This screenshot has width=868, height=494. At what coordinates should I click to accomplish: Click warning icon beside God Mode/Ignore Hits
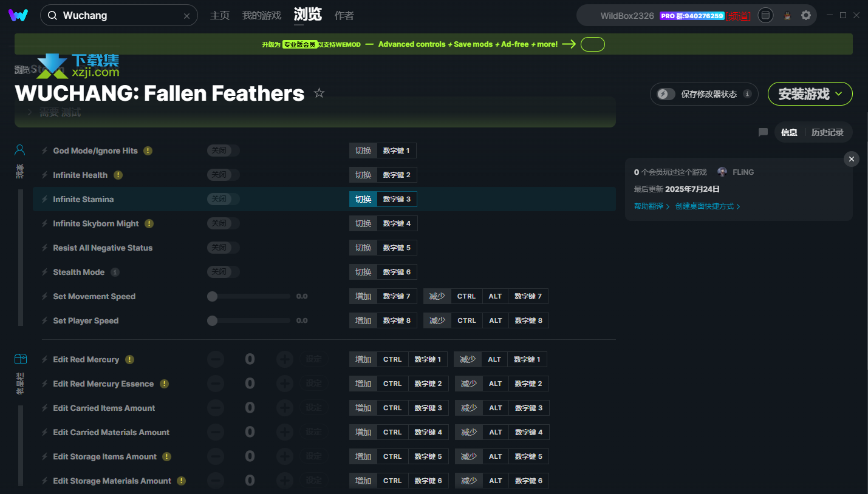point(148,151)
